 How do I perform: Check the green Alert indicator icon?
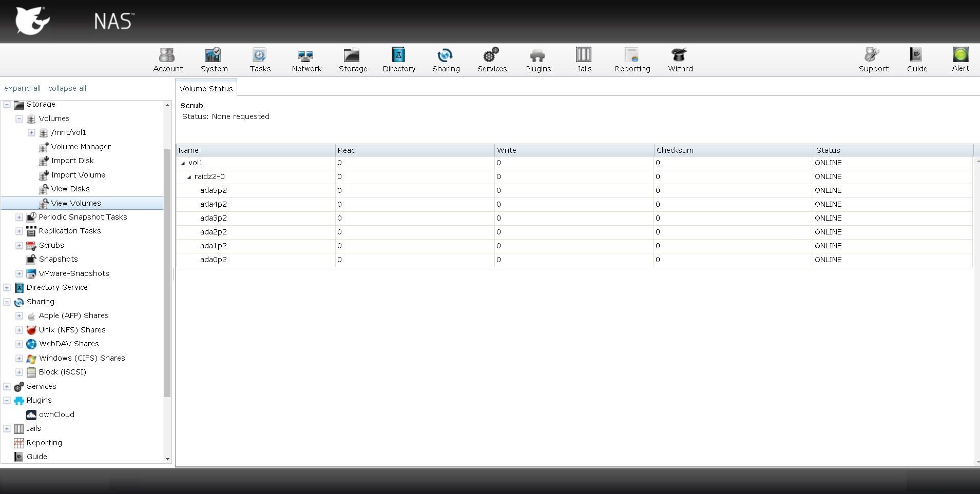pos(960,55)
